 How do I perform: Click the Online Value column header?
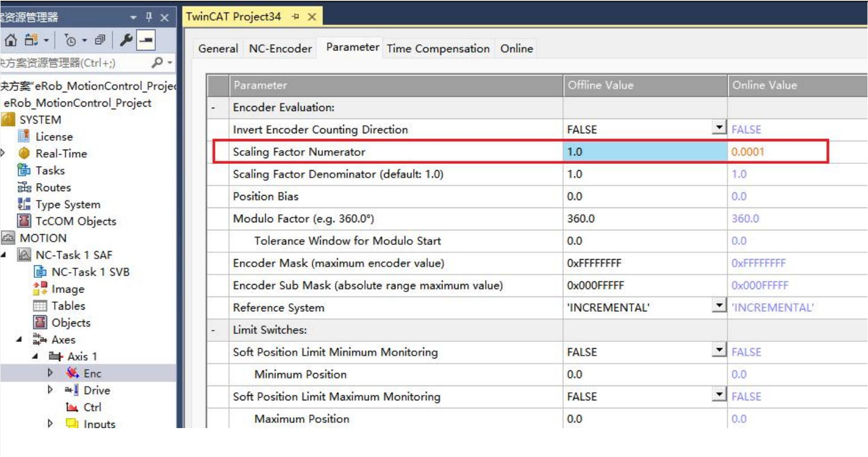(798, 85)
